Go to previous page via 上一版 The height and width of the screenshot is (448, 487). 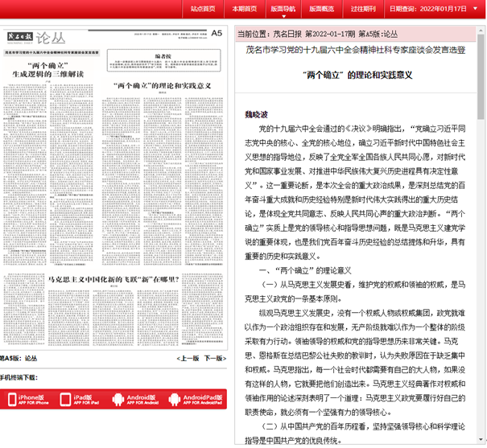point(188,359)
